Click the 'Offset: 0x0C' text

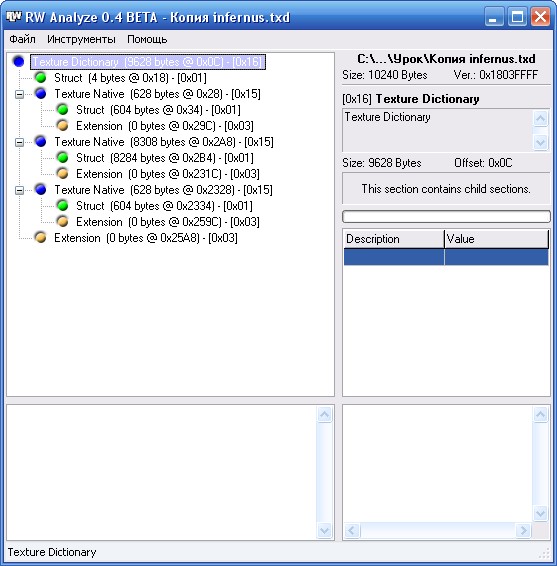(x=483, y=163)
